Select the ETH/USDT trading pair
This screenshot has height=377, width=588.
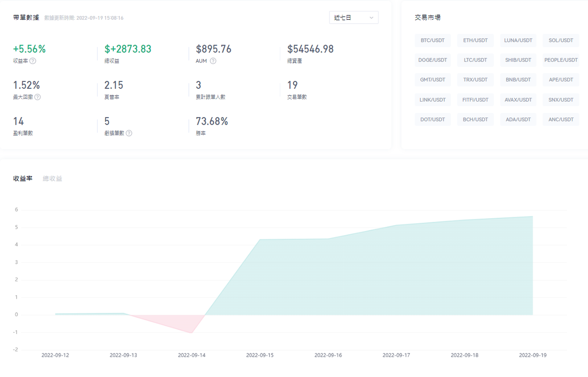475,40
